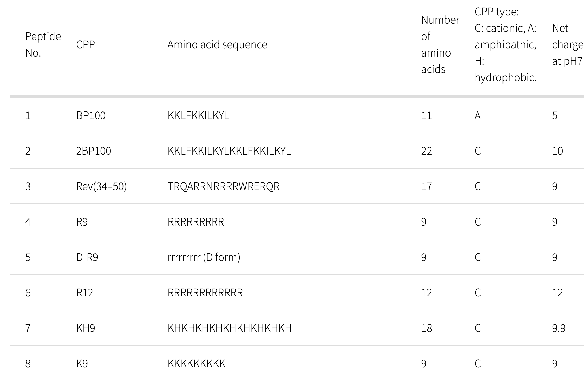The height and width of the screenshot is (374, 588).
Task: Click the 'Peptide No.' column header
Action: 43,45
